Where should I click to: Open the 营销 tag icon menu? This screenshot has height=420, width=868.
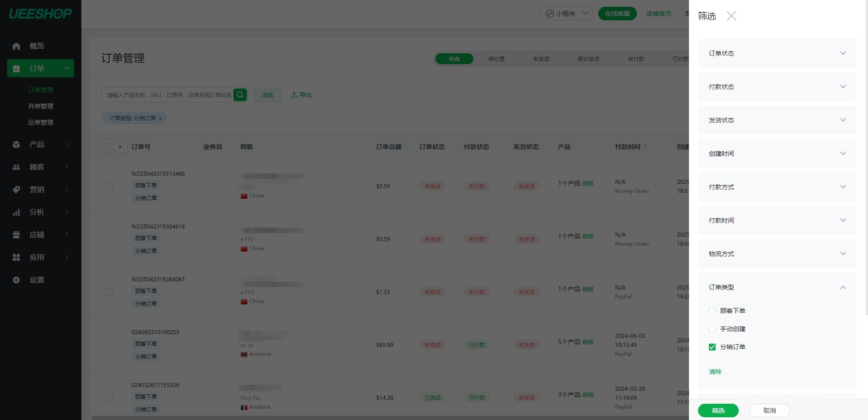pos(16,190)
